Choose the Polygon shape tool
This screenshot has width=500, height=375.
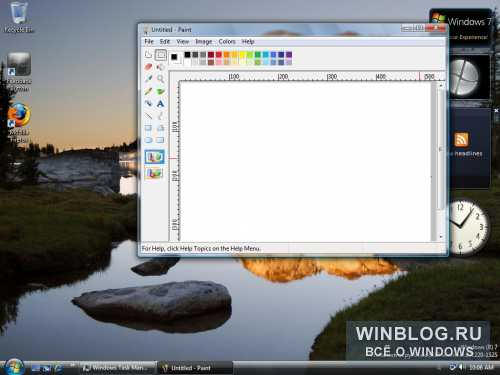[161, 128]
